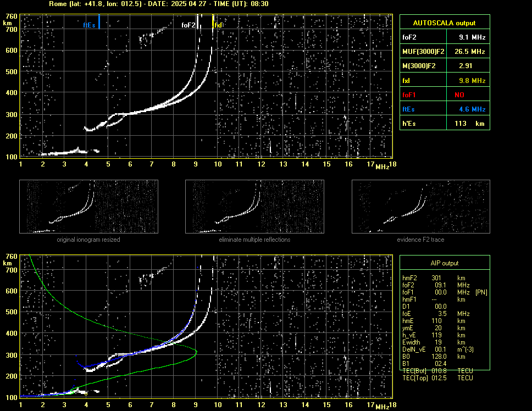
Task: Click the hmE 110 km row
Action: tap(434, 321)
